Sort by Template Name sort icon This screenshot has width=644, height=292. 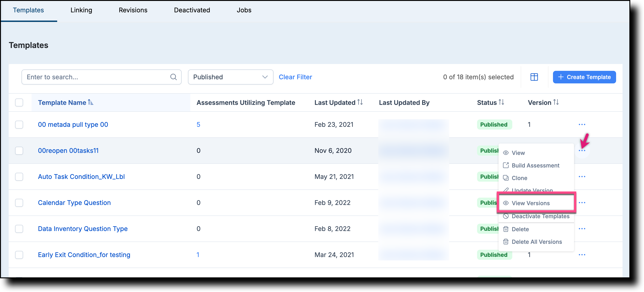tap(91, 102)
